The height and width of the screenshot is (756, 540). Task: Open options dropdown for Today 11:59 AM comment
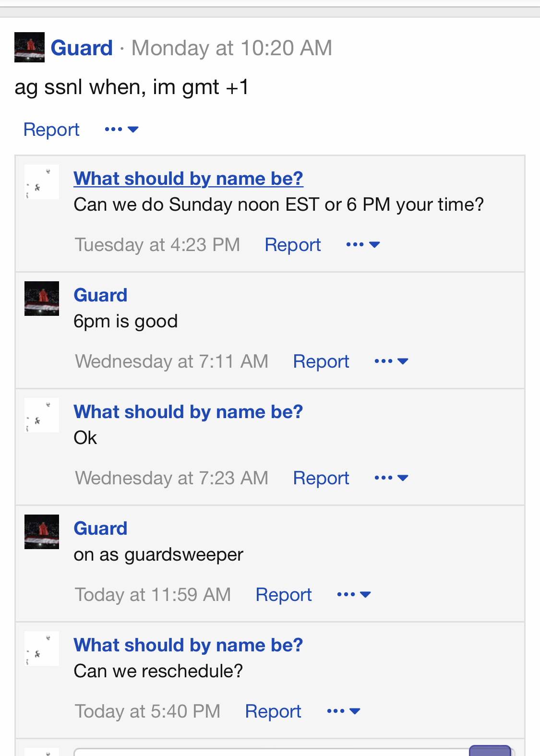coord(354,595)
